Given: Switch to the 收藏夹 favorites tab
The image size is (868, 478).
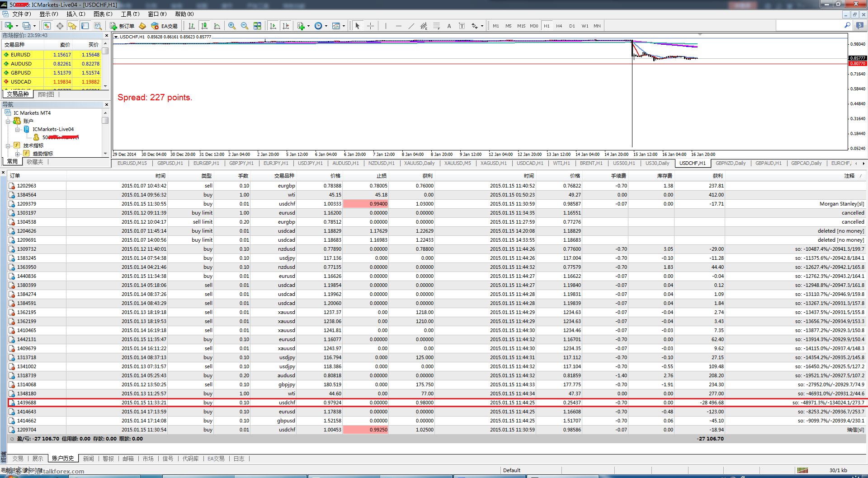Looking at the screenshot, I should [35, 161].
